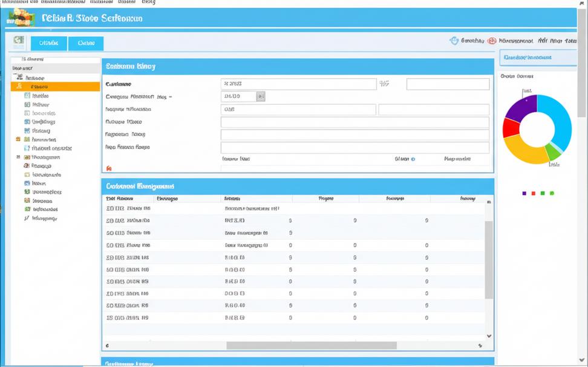Click the light blue header button above the donut chart
Screen dimensions: 588x367
click(538, 58)
